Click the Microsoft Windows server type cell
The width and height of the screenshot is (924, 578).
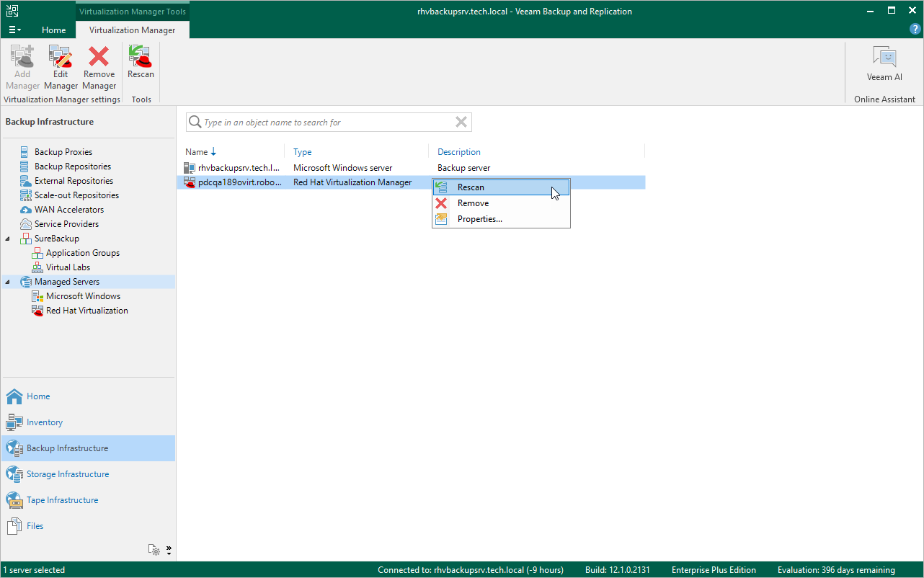point(343,168)
